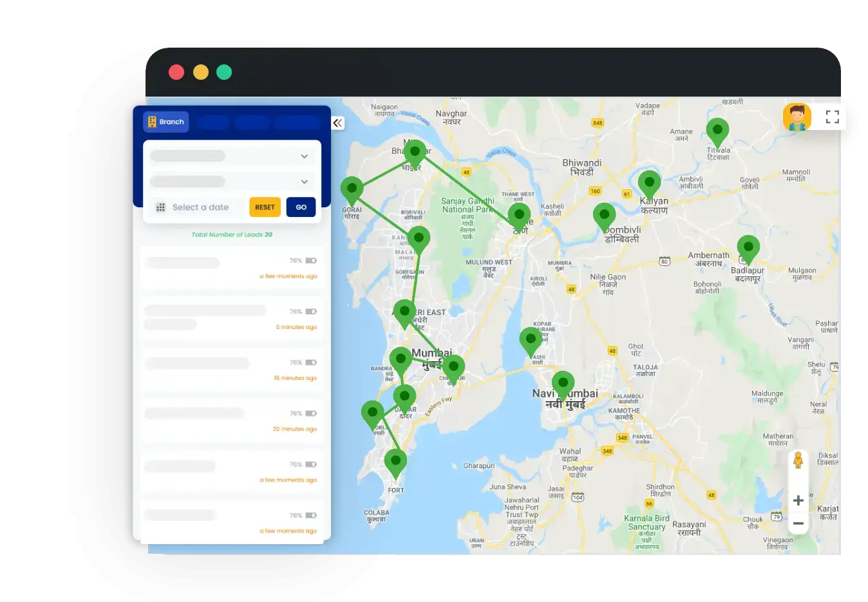Click the Taloja label on the map
The width and height of the screenshot is (868, 602).
(x=645, y=370)
